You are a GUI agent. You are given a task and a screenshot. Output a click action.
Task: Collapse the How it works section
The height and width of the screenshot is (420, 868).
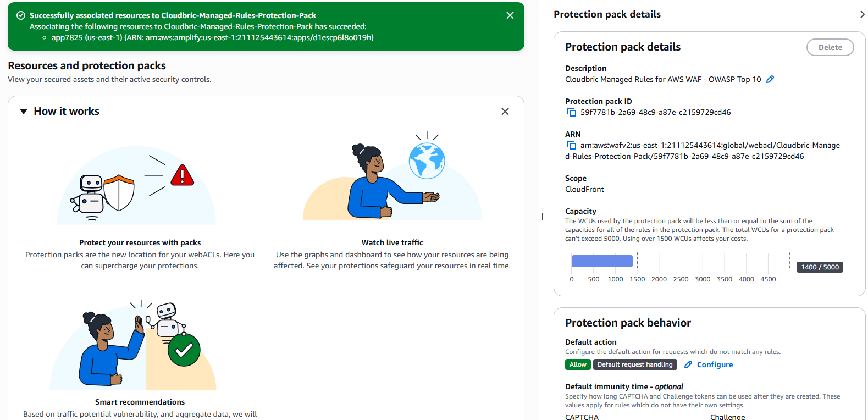click(24, 112)
